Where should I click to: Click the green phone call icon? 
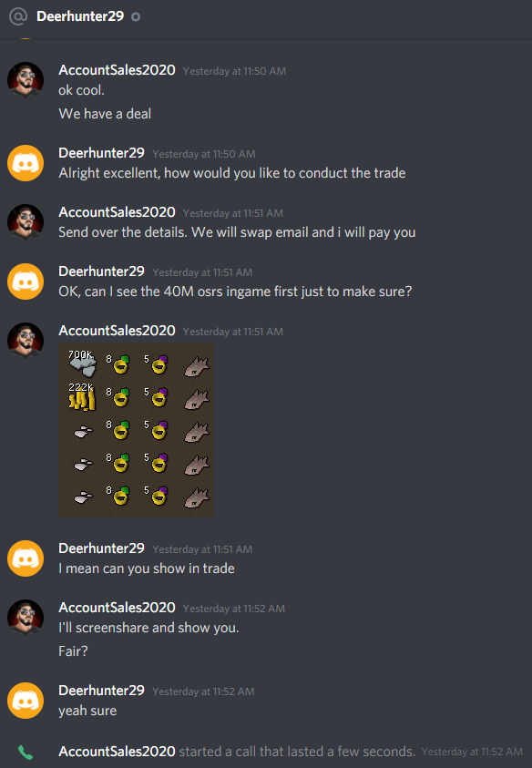click(x=26, y=752)
